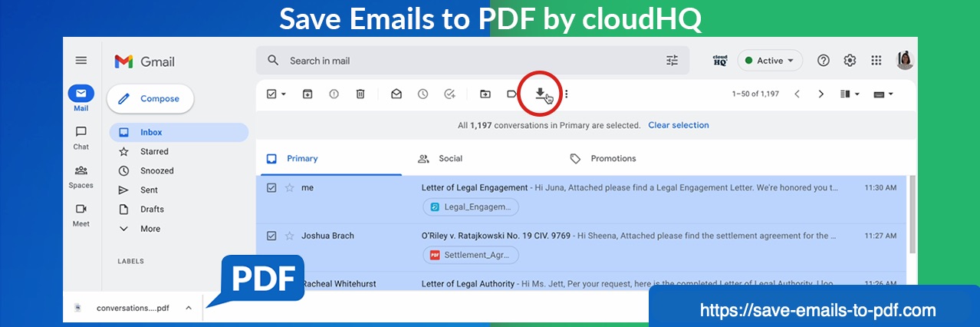Open the Legal_Engagem... attachment chip
Viewport: 980px width, 327px height.
click(x=471, y=206)
